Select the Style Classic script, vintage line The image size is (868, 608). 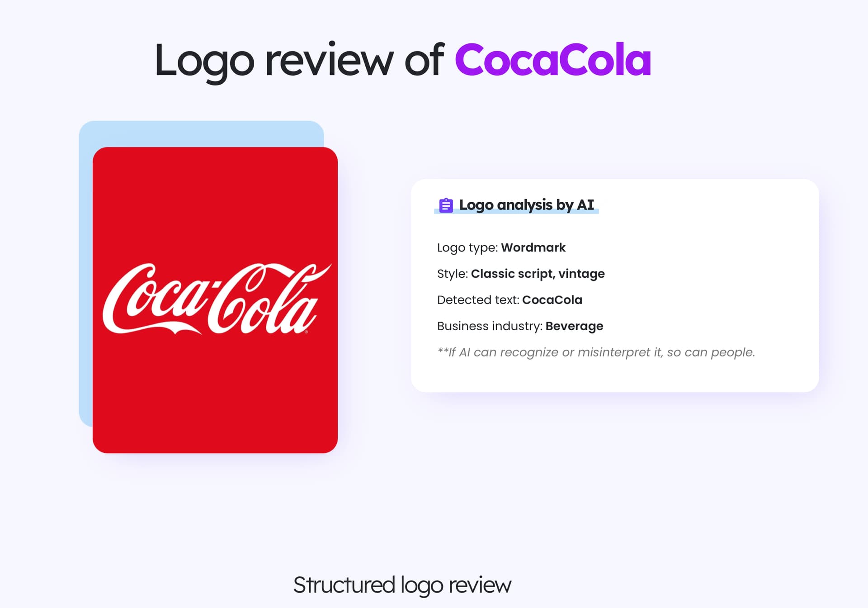tap(521, 274)
